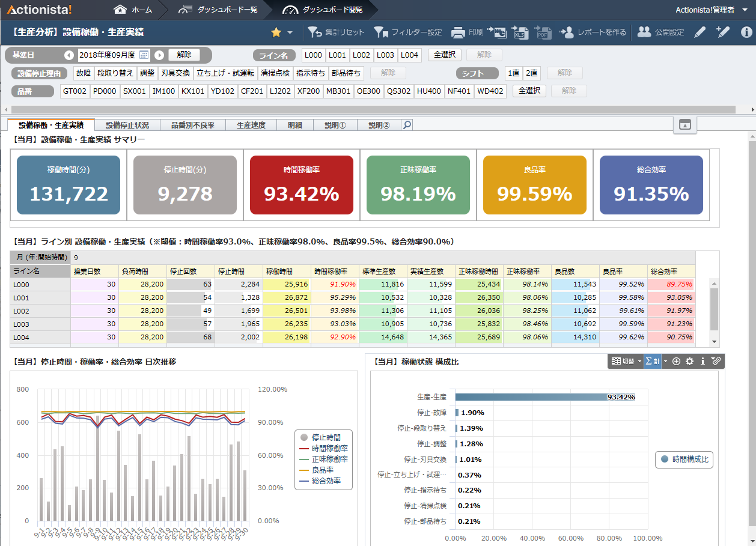Switch to the 品番別不良率 tab
Image resolution: width=756 pixels, height=546 pixels.
[192, 125]
